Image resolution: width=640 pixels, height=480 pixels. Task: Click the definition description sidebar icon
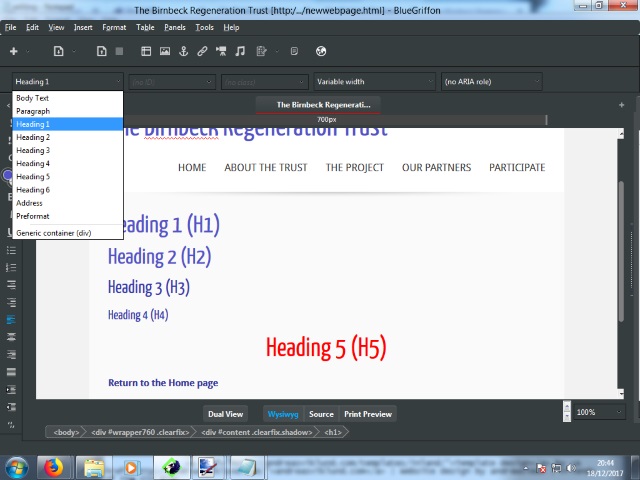point(11,302)
